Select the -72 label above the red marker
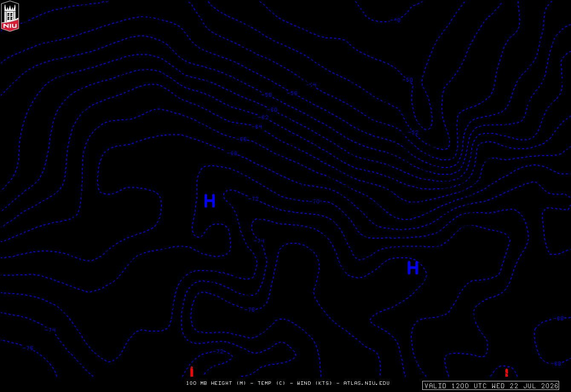 (219, 352)
